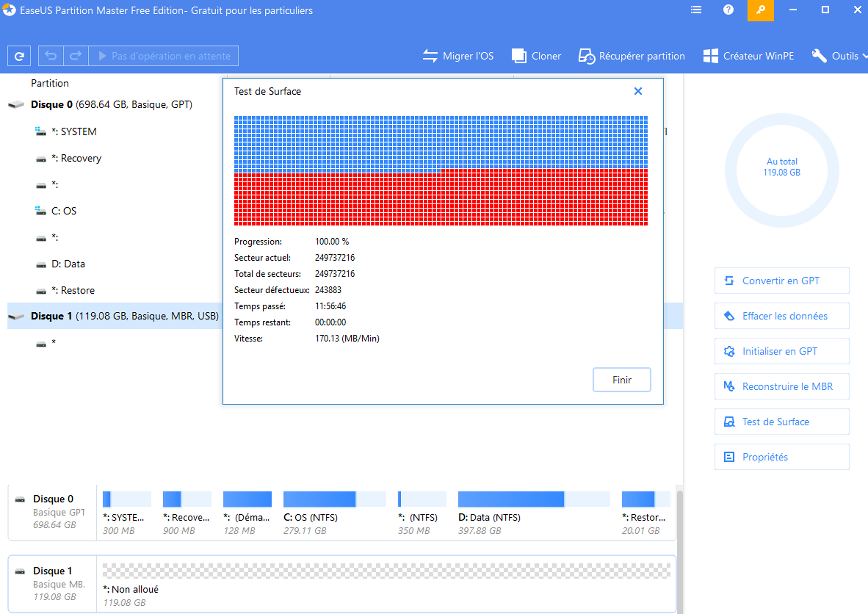Click the Effacer les données eraser icon
Screen dimensions: 868x614
pos(729,316)
